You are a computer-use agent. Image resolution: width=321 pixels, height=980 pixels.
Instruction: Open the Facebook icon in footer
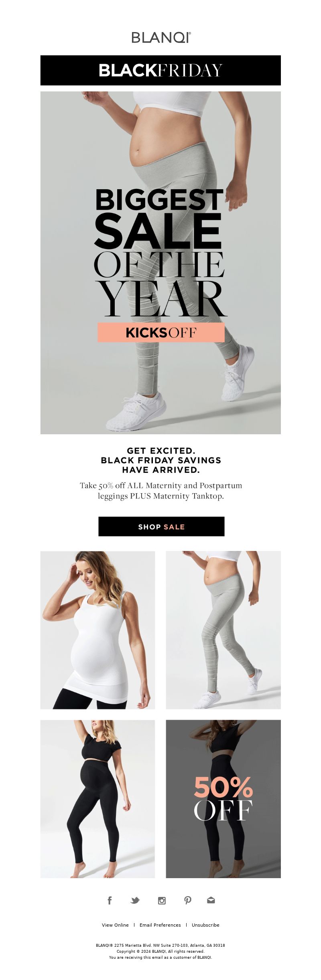[x=110, y=900]
